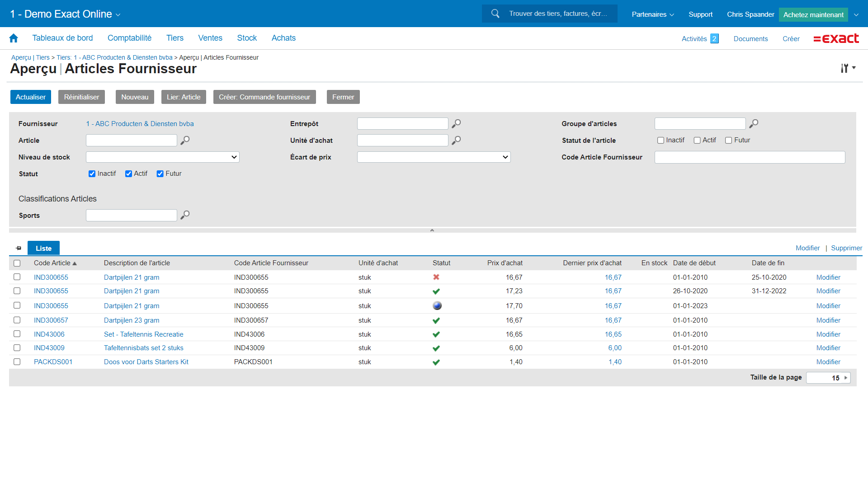This screenshot has width=868, height=488.
Task: Open the Comptabilité menu
Action: [x=129, y=38]
